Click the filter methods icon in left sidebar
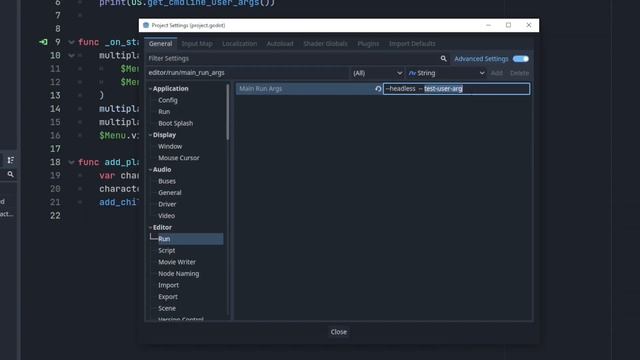Screen dimensions: 640x360 (x=10, y=160)
